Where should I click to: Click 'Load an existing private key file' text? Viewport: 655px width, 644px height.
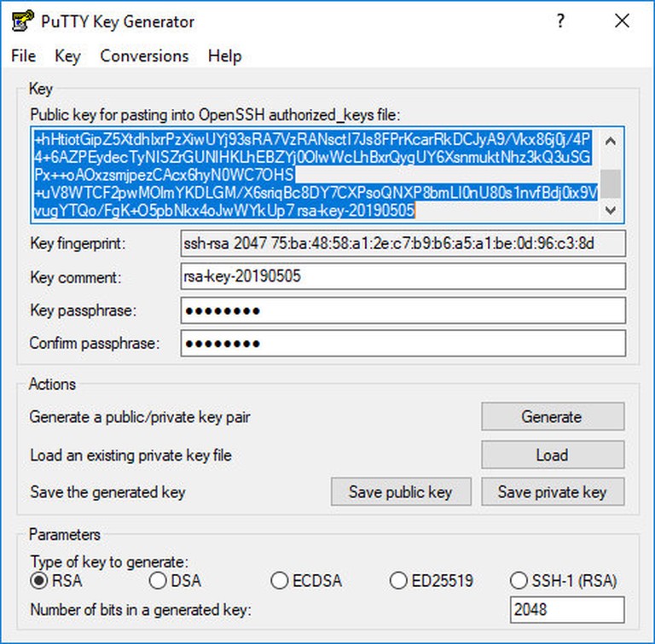(x=130, y=455)
